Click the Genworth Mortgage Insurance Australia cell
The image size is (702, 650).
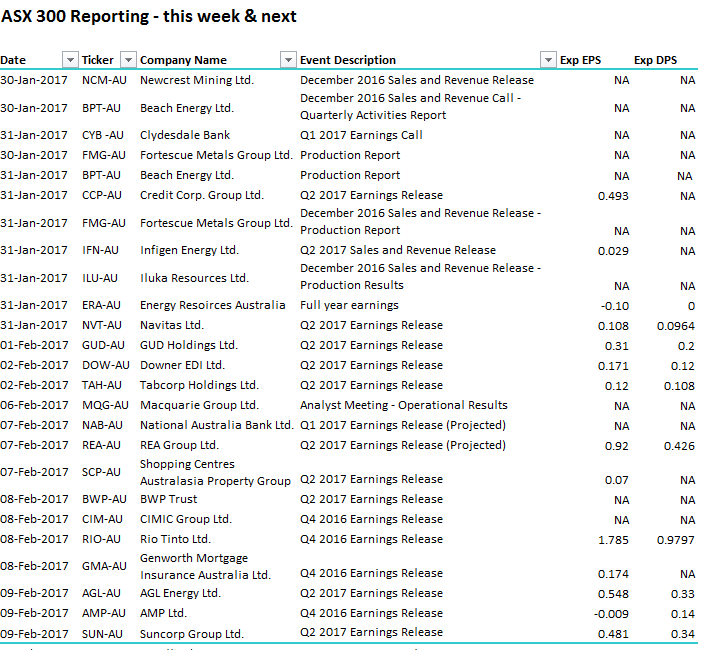[205, 567]
